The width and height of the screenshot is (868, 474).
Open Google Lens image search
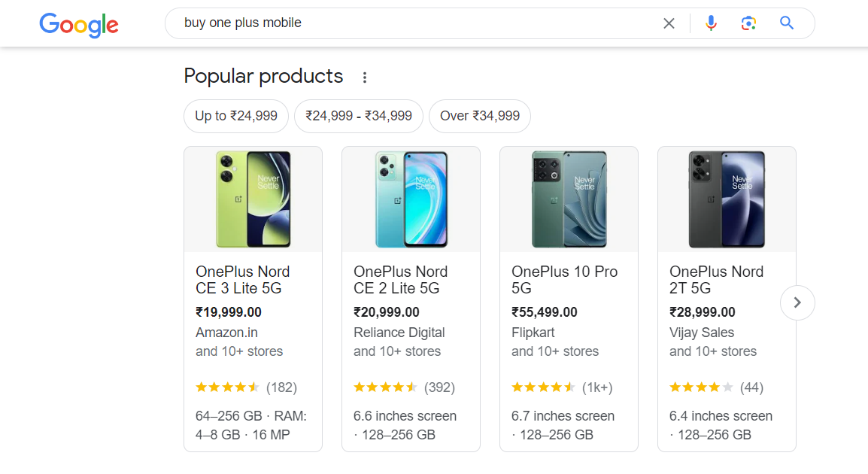coord(748,23)
